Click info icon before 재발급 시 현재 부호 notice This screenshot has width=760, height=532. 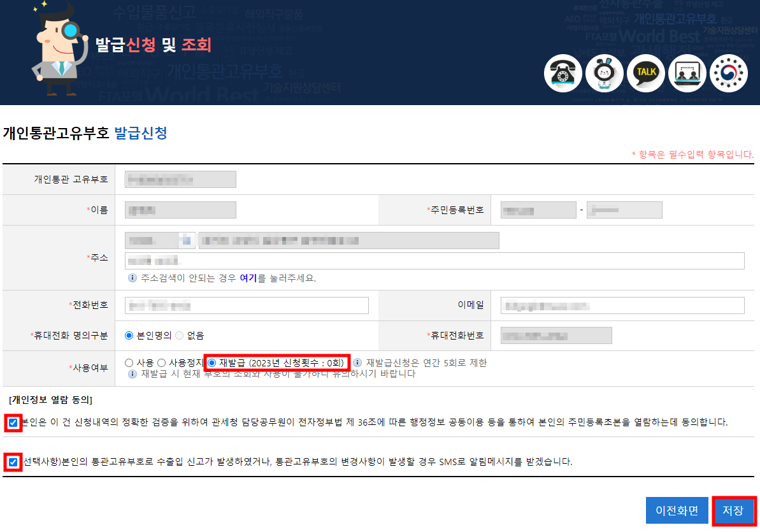[132, 374]
